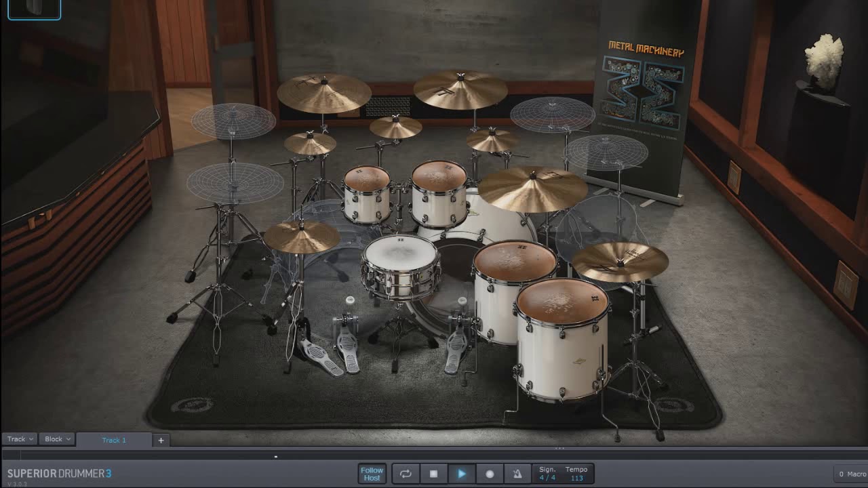Screen dimensions: 868x488
Task: Click the left kick pedal
Action: [349, 342]
